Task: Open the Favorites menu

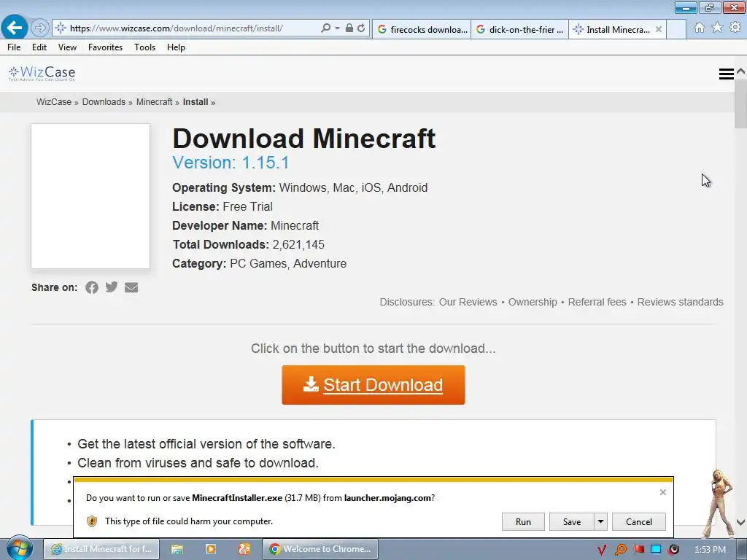Action: pyautogui.click(x=105, y=47)
